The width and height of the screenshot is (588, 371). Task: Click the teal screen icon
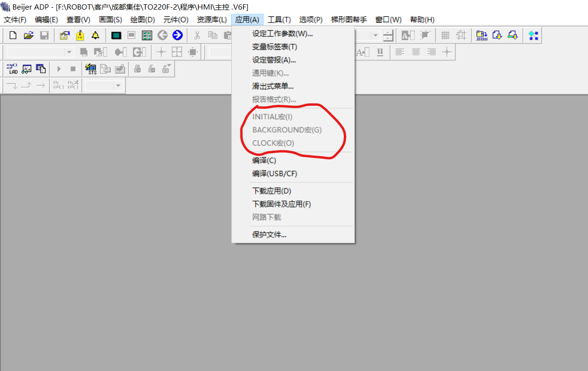pos(116,35)
